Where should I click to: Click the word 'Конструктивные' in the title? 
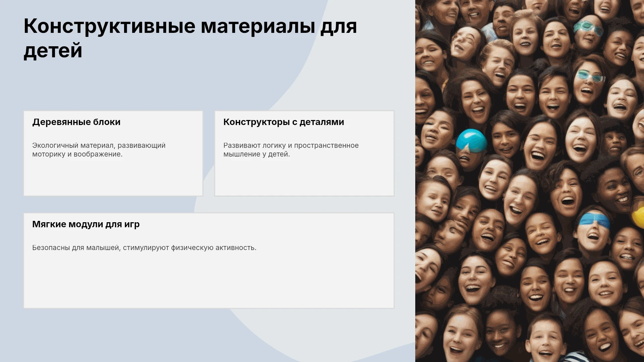pyautogui.click(x=109, y=26)
